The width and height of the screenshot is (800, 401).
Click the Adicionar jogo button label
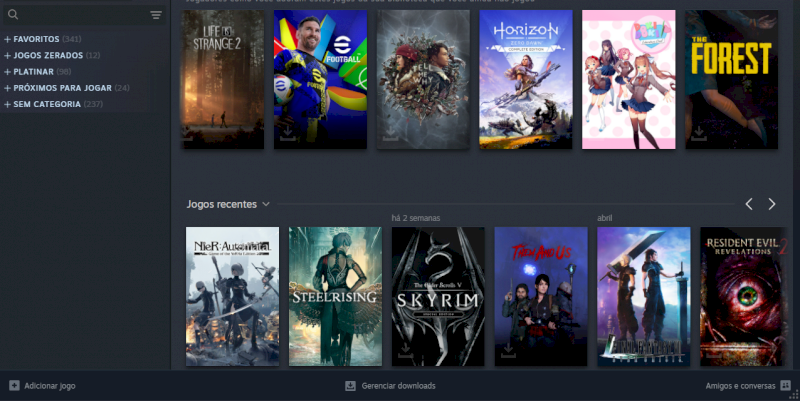50,386
